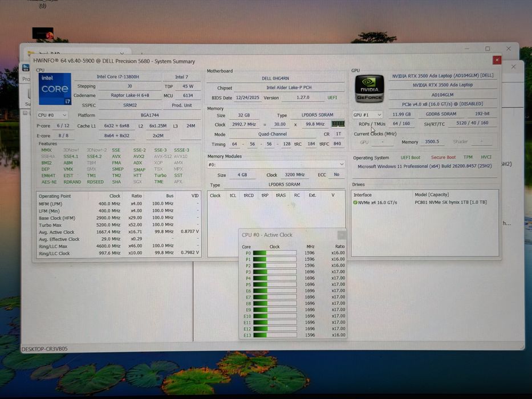Click the E6 core clock bar
This screenshot has width=532, height=399.
[274, 291]
